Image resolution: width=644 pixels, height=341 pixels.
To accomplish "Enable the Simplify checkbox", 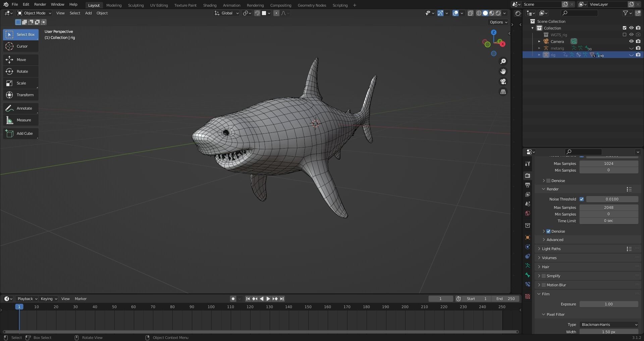I will (544, 276).
